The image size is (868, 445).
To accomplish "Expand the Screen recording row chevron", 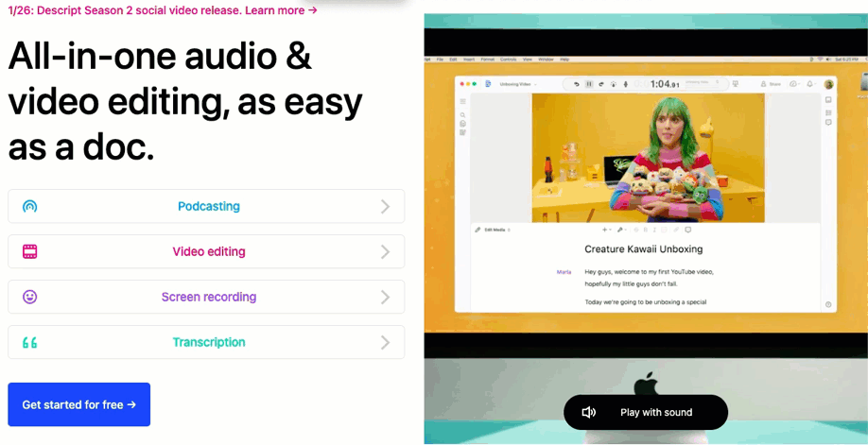I will [x=385, y=298].
